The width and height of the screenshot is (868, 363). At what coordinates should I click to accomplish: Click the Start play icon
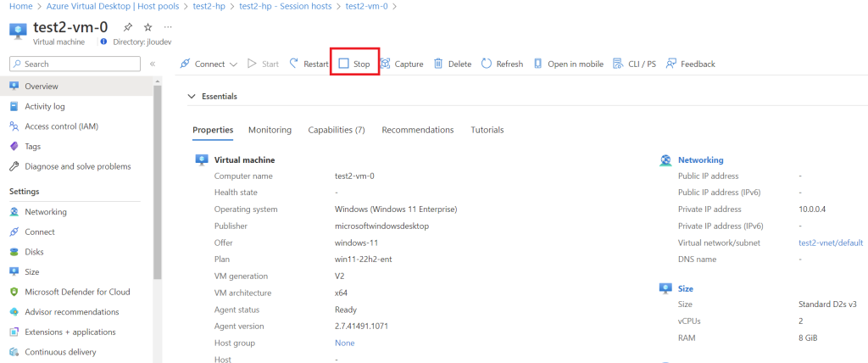tap(252, 64)
